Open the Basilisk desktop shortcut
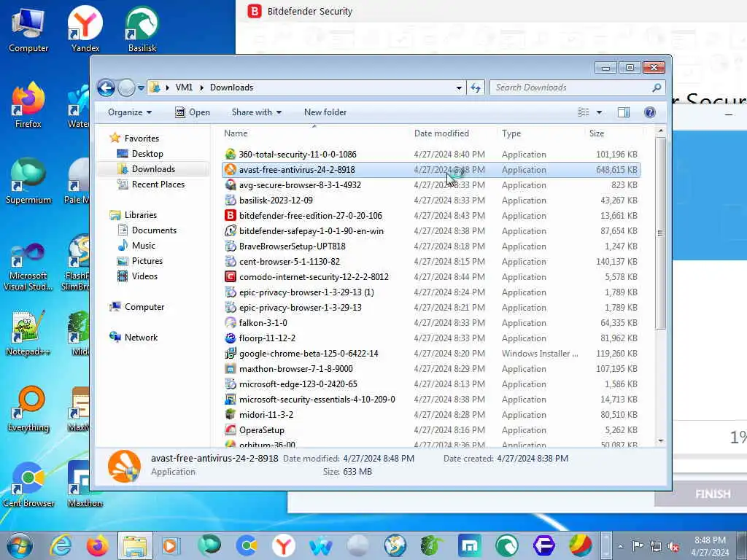The image size is (747, 560). (x=142, y=29)
